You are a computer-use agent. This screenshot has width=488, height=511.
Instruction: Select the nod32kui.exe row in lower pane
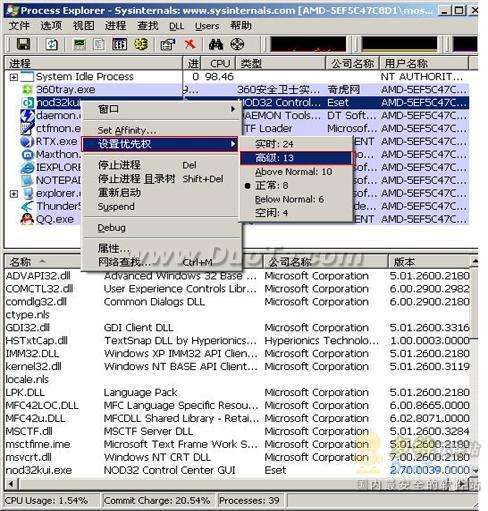click(238, 470)
